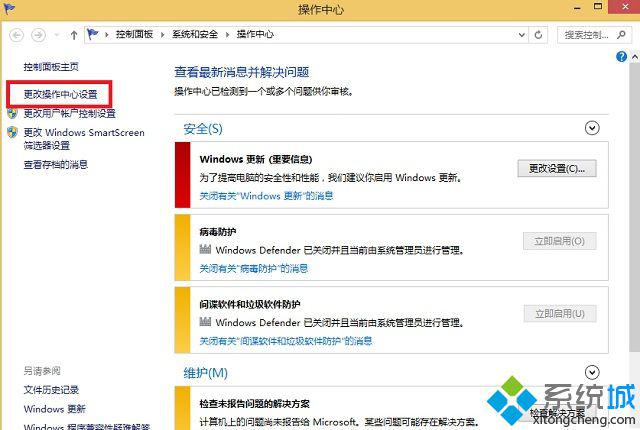Click the forward navigation arrow
The image size is (640, 430).
(x=39, y=35)
